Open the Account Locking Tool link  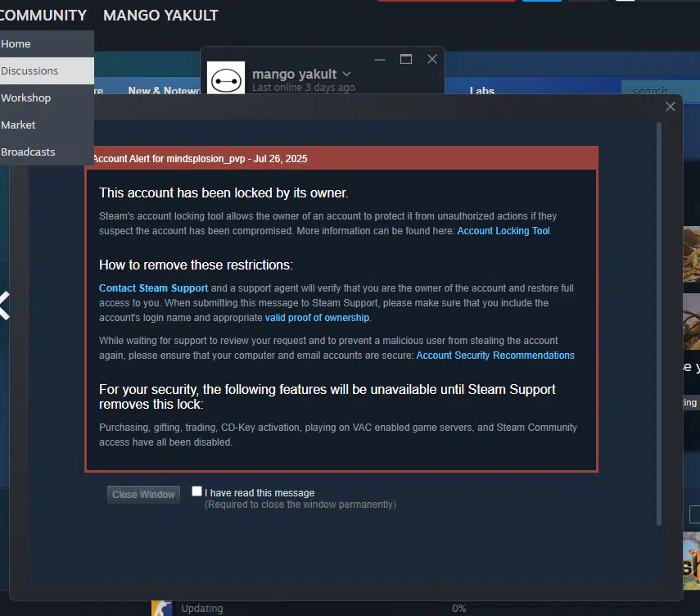pos(504,231)
